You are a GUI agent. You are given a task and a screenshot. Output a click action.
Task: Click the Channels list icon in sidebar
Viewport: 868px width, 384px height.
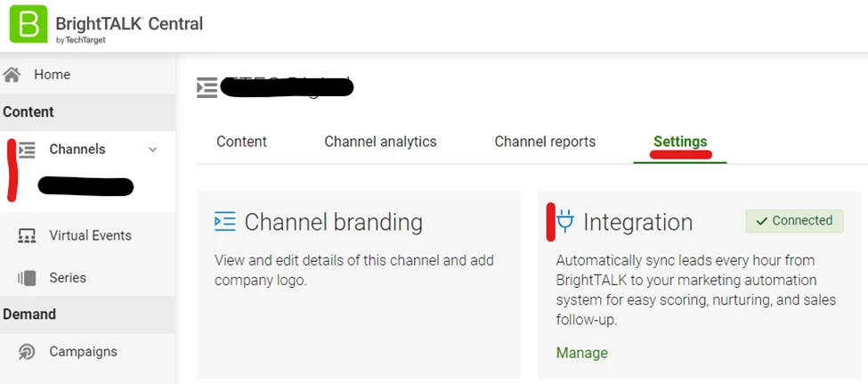tap(27, 150)
